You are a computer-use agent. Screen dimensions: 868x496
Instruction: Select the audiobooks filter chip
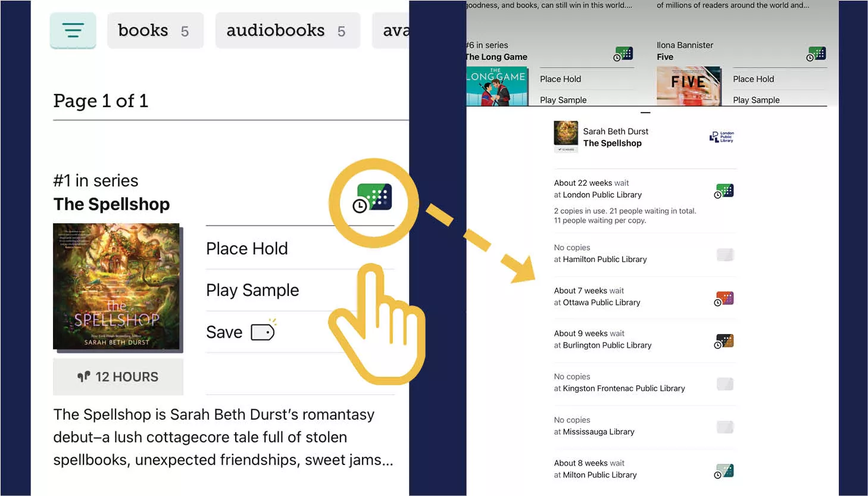click(288, 30)
